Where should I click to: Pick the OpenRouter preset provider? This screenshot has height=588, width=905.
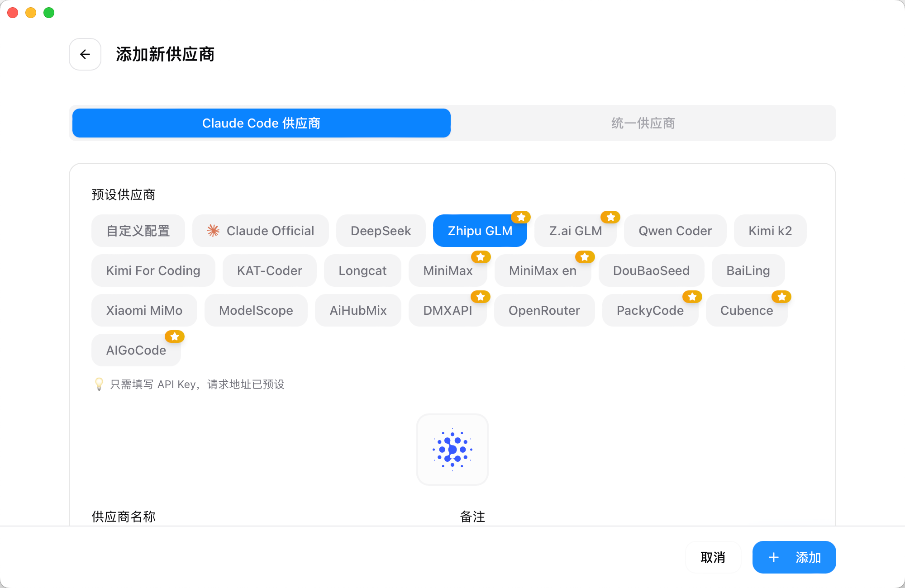544,310
